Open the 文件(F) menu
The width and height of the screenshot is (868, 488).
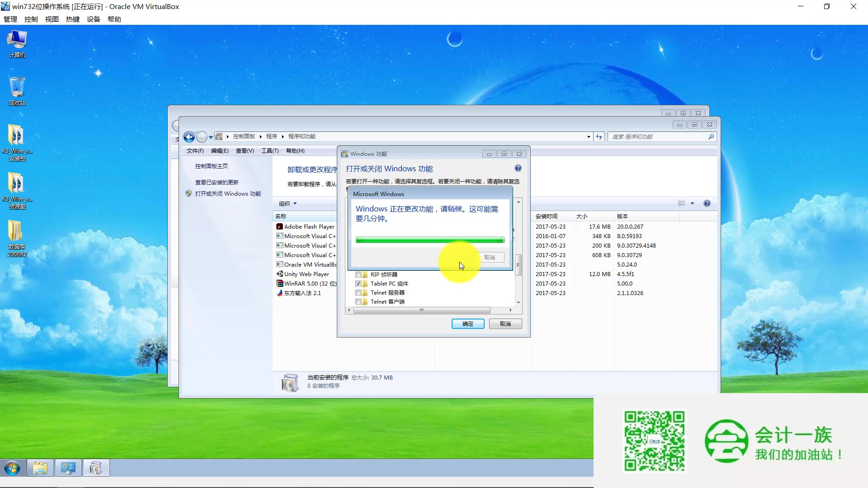point(195,151)
